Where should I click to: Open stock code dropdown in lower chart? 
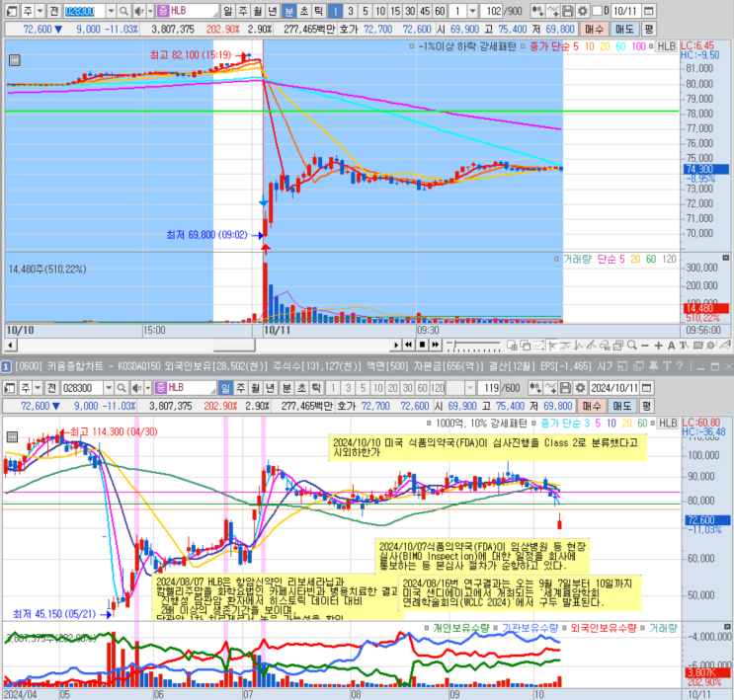[109, 387]
